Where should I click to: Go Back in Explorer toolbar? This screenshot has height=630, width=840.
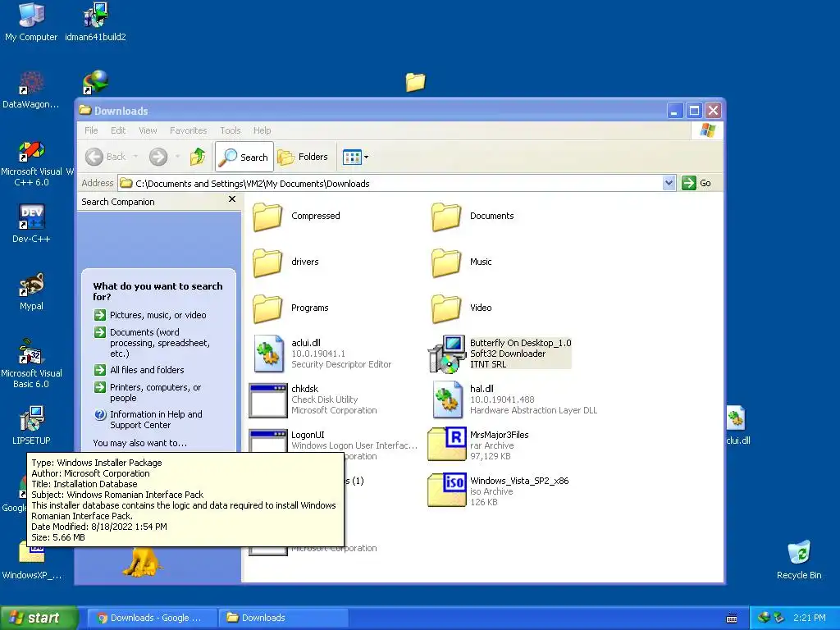click(x=106, y=157)
